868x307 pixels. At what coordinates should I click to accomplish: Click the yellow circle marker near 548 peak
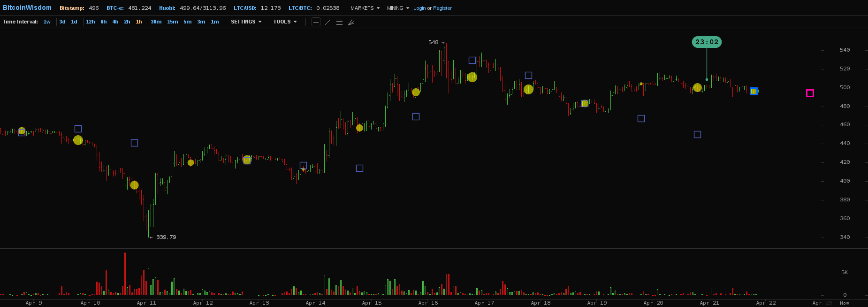click(x=472, y=77)
